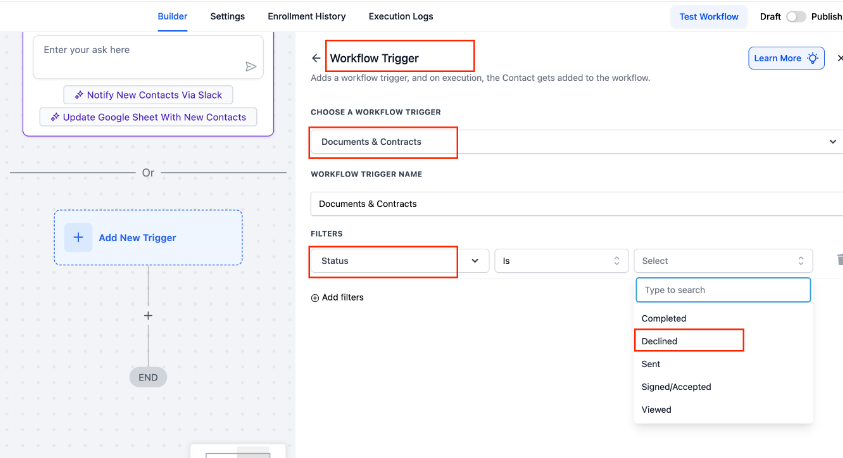Toggle the Draft/Publish switch
The image size is (843, 458).
point(796,16)
